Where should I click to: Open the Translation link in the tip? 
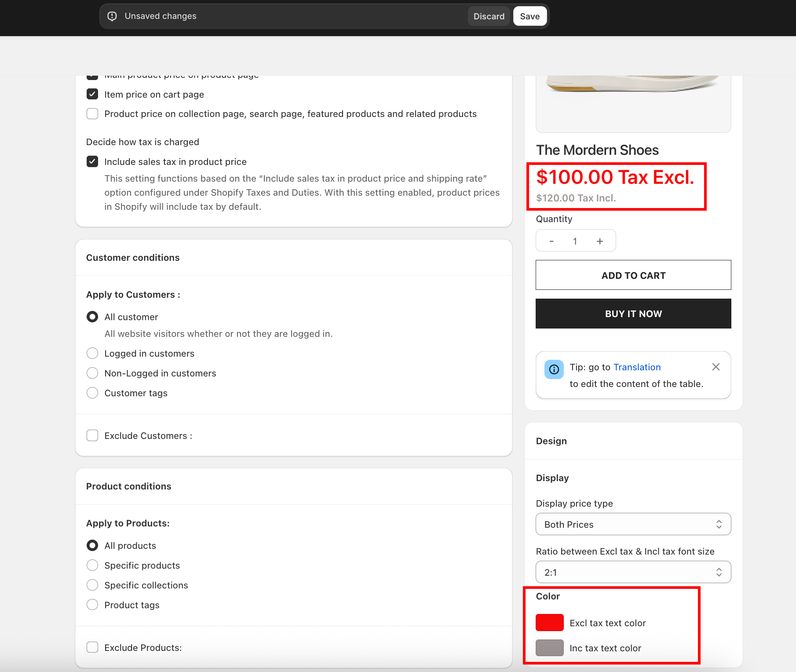[x=637, y=367]
